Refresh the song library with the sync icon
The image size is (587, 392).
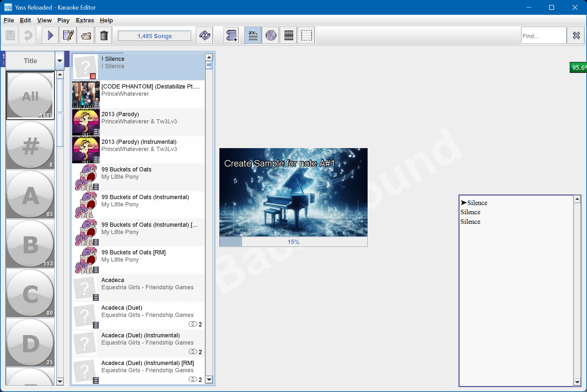204,35
